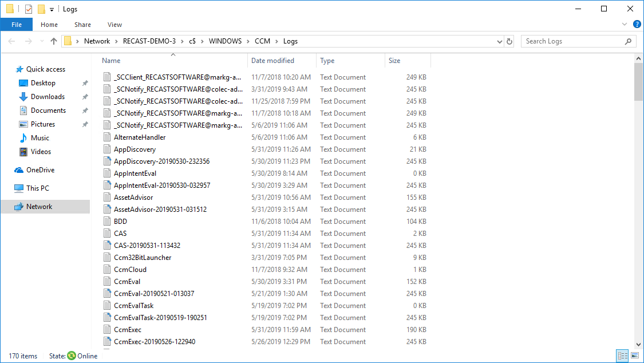This screenshot has height=363, width=644.
Task: Switch to the Home ribbon tab
Action: pos(49,25)
